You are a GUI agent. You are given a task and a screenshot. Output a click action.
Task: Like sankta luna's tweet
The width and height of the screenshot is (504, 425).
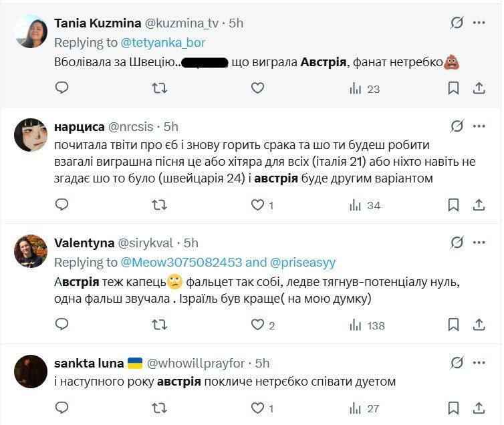[257, 408]
